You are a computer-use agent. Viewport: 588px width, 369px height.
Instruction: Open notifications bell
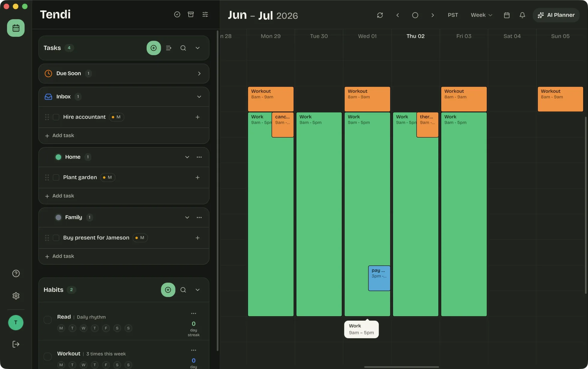pyautogui.click(x=522, y=15)
